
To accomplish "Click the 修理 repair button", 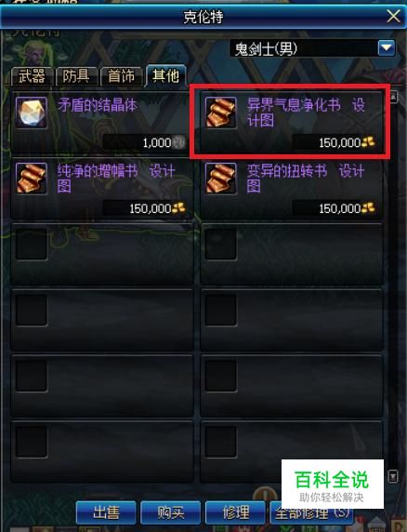I will (235, 512).
